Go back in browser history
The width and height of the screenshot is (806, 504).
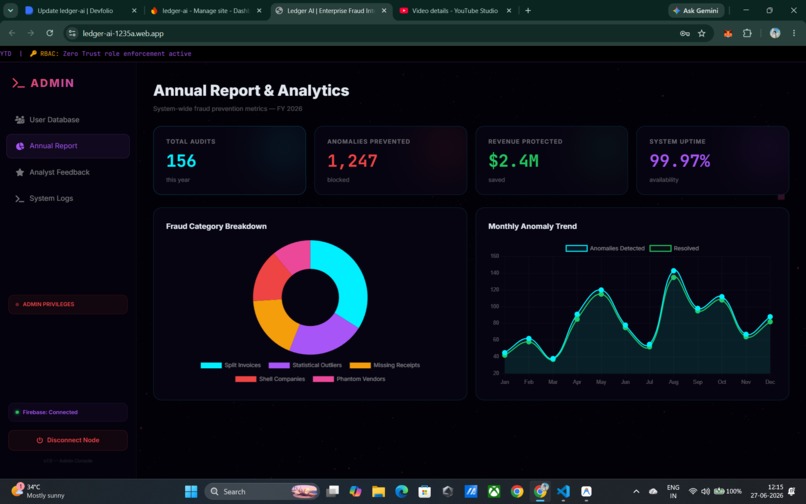[12, 33]
